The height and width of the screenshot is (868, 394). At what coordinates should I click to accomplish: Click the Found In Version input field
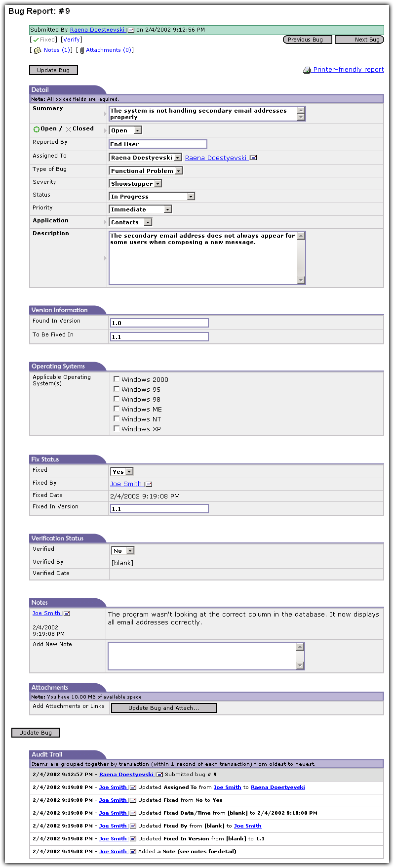(159, 323)
